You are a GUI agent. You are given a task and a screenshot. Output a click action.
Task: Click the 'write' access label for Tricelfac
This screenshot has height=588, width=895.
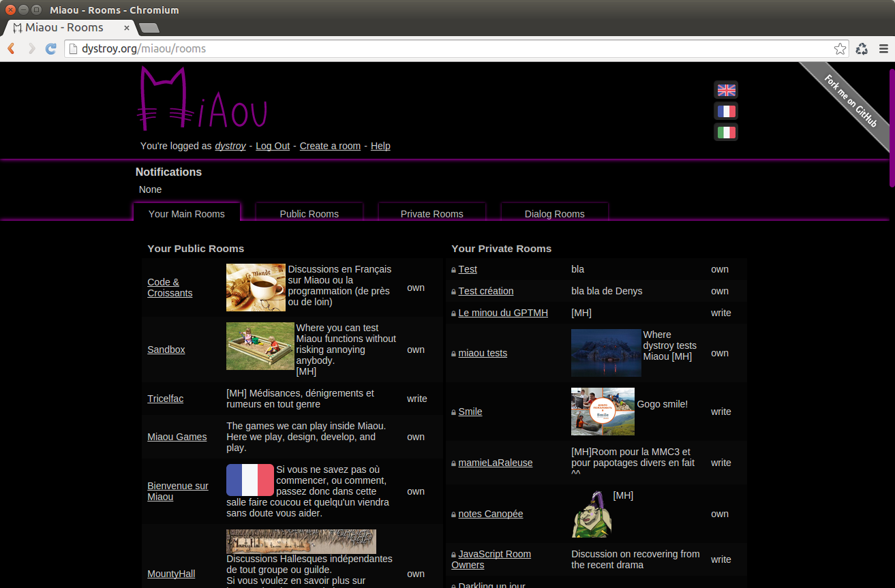[417, 399]
